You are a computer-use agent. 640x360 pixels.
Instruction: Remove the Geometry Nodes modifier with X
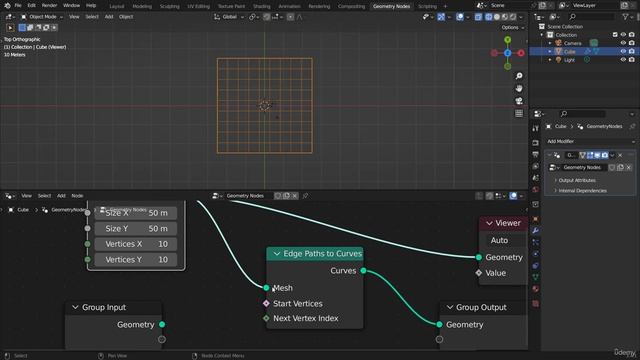click(620, 155)
